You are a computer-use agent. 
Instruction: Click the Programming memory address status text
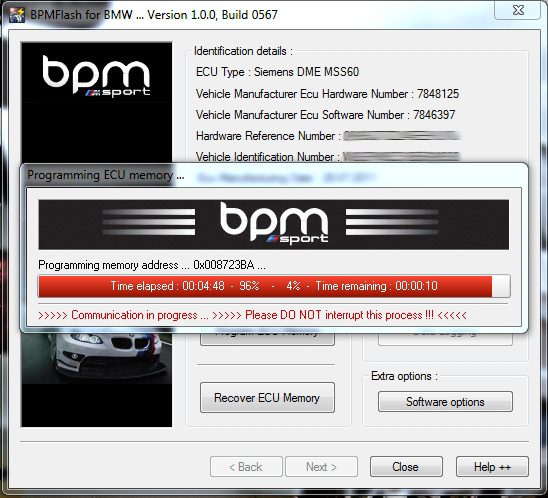(152, 265)
